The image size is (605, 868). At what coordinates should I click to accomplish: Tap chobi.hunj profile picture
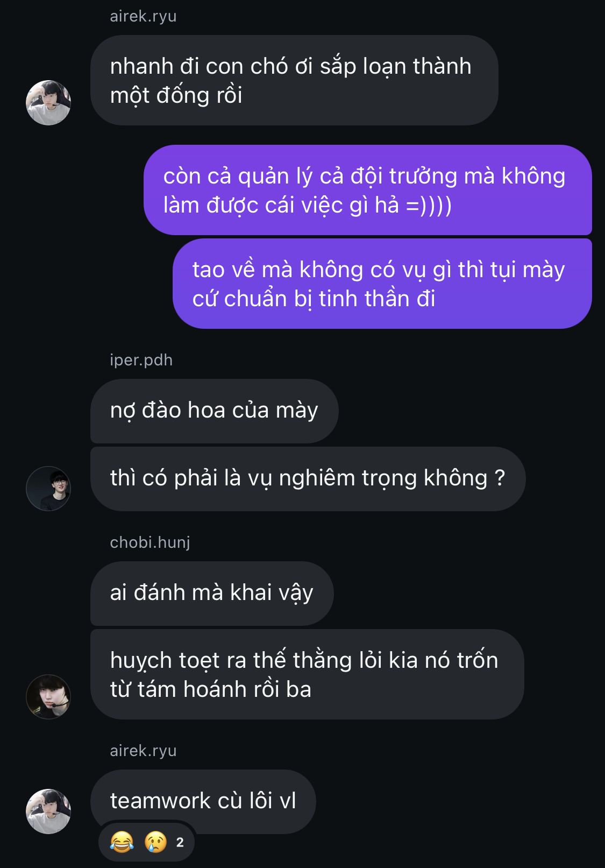48,696
